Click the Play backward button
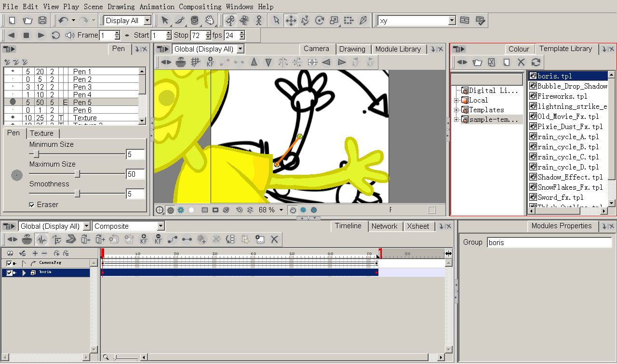 pos(12,35)
